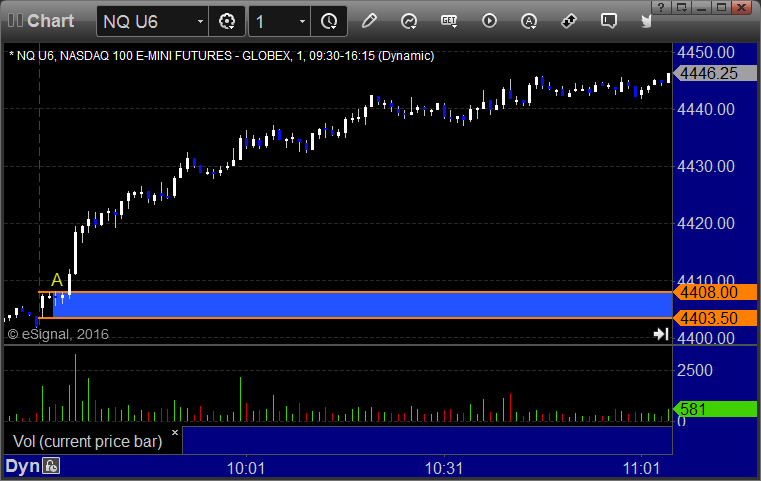Open the GET tools menu icon
The width and height of the screenshot is (761, 481).
click(449, 21)
